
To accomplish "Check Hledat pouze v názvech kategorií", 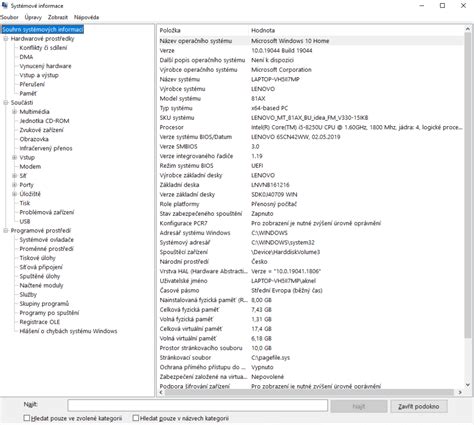I will pyautogui.click(x=136, y=418).
